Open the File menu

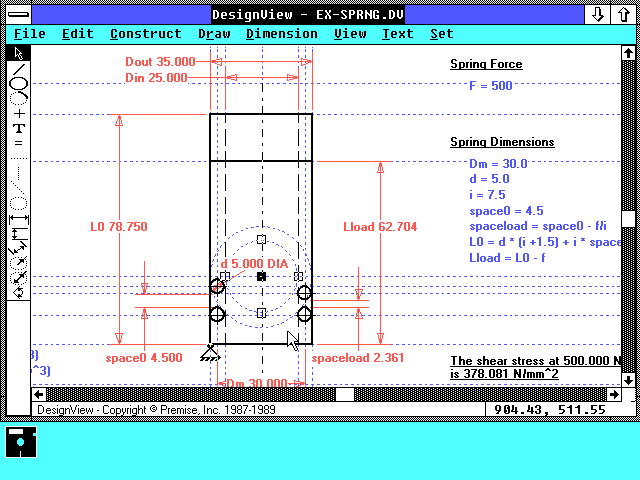[29, 34]
